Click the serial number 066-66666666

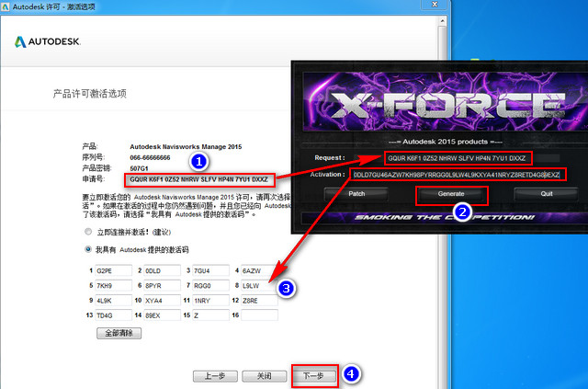150,157
